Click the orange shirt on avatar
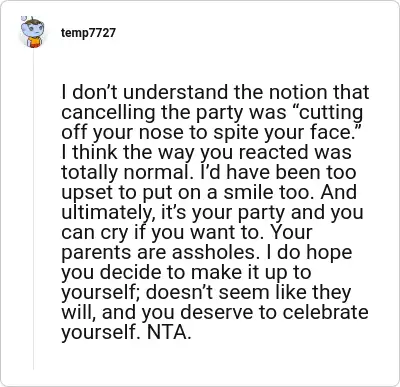 point(34,43)
